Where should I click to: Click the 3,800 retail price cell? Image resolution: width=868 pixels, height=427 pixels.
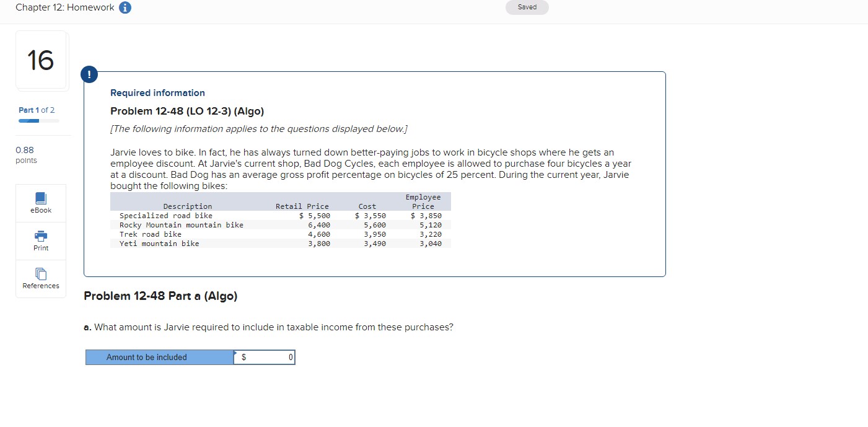coord(319,244)
